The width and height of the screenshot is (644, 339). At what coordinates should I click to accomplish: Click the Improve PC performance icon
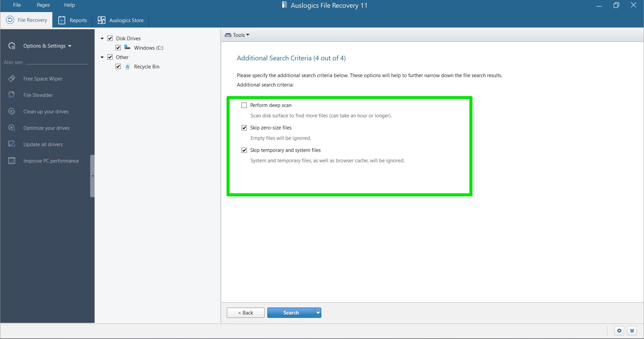point(12,161)
